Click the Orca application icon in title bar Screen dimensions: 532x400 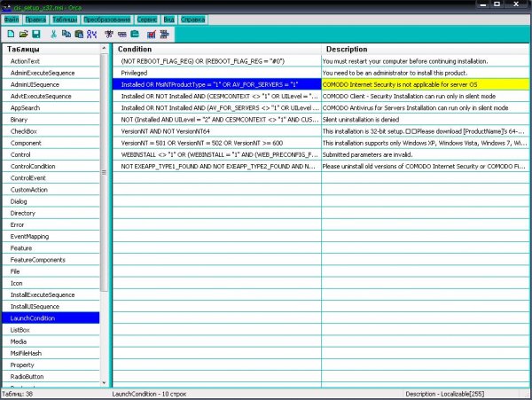point(7,7)
